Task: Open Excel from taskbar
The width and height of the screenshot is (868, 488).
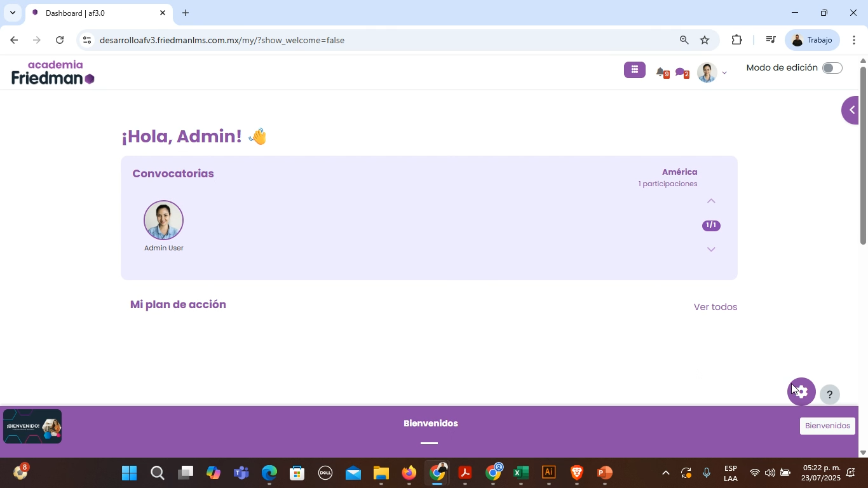Action: [x=520, y=473]
